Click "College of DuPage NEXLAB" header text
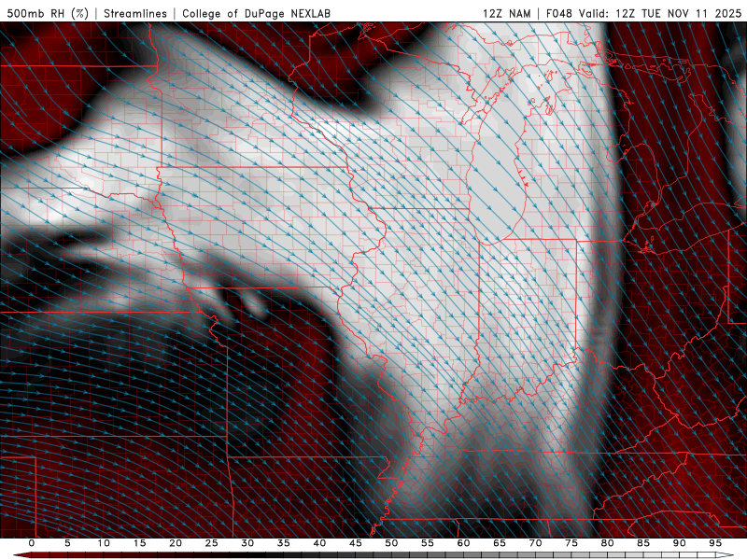The image size is (747, 560). 256,13
